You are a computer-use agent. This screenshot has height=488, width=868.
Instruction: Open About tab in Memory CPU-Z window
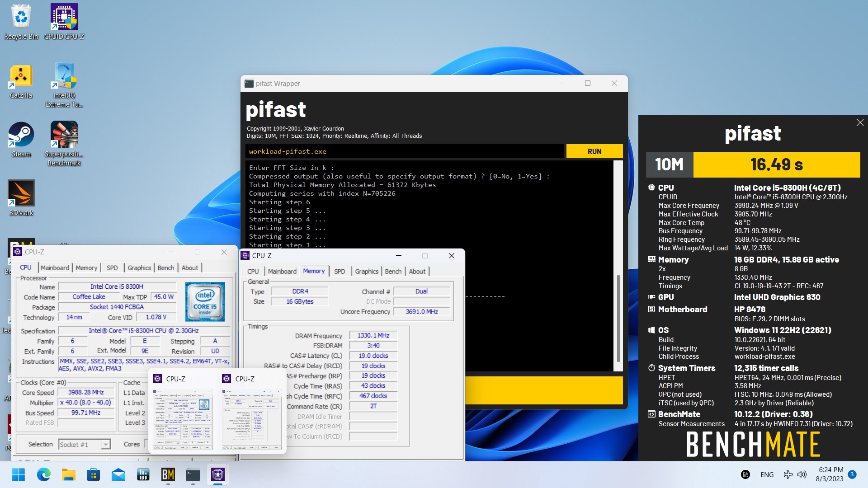click(x=417, y=271)
